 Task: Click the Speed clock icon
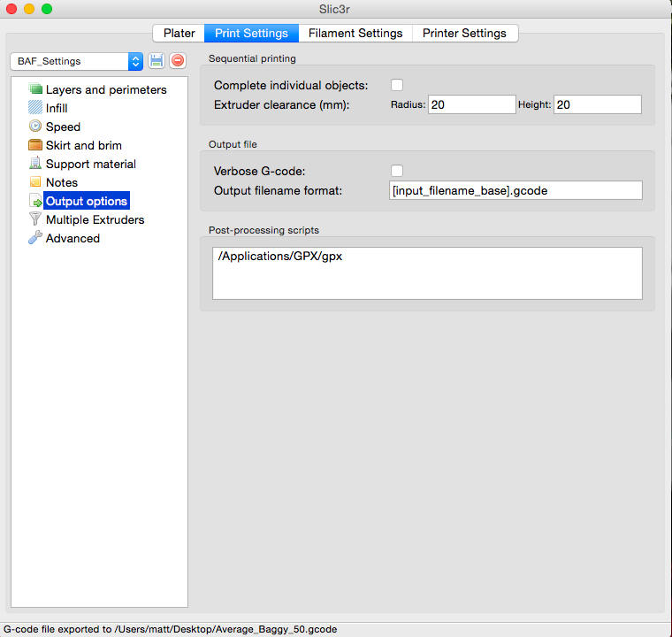click(35, 127)
